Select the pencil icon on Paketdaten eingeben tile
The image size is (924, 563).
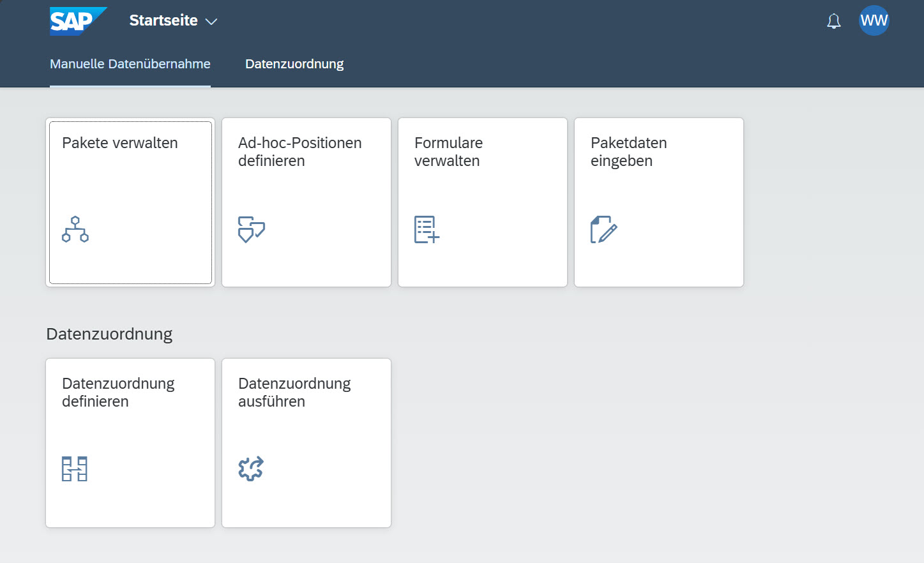(603, 230)
